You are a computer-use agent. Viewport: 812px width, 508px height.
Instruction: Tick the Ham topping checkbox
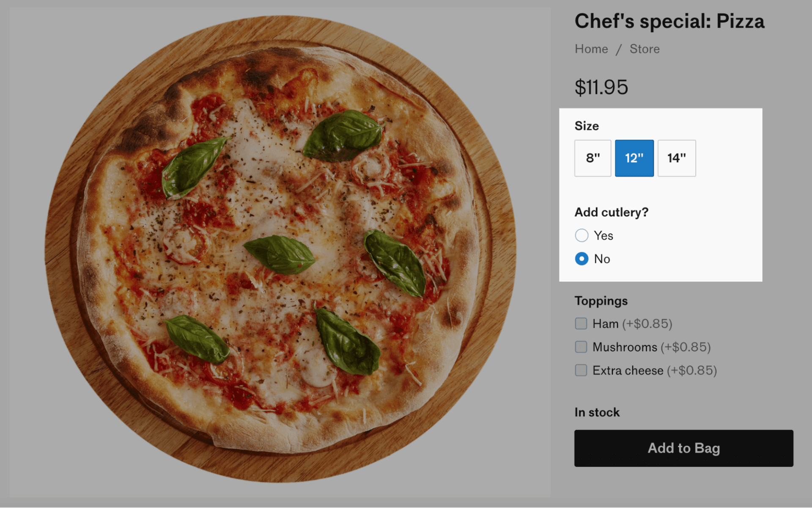(x=581, y=324)
